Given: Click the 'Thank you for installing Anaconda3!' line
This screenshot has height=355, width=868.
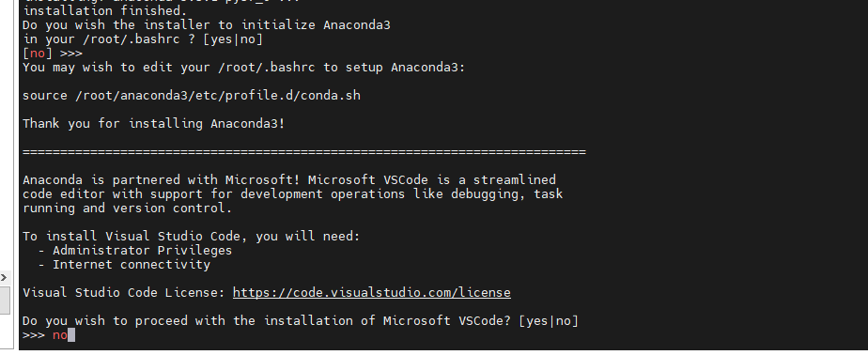Looking at the screenshot, I should pos(154,124).
